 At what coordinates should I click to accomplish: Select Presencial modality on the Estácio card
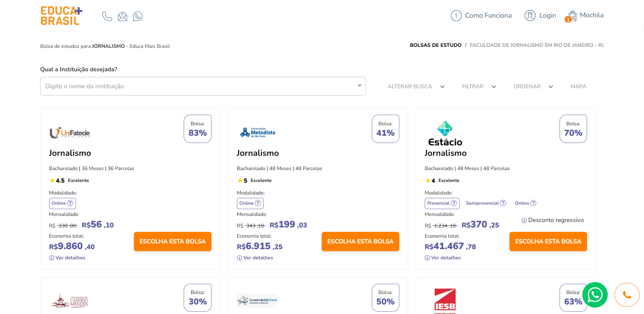(x=442, y=203)
